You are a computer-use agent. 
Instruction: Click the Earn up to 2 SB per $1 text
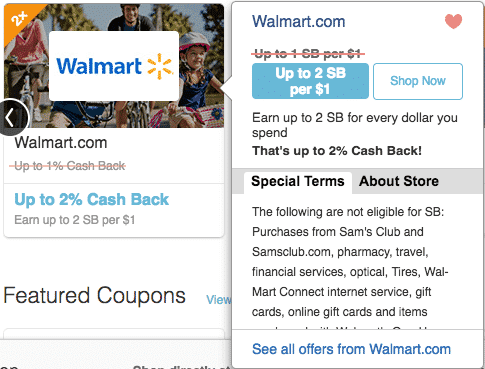point(75,220)
